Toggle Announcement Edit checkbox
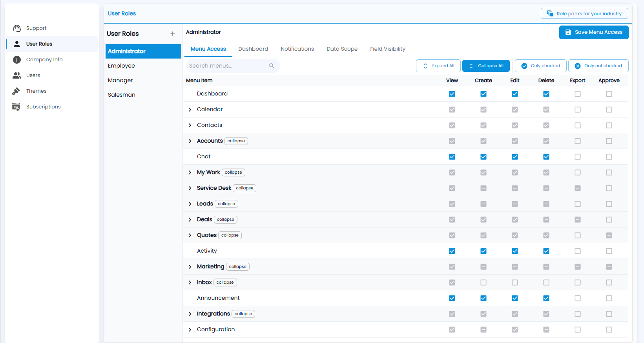The image size is (644, 343). pyautogui.click(x=515, y=298)
